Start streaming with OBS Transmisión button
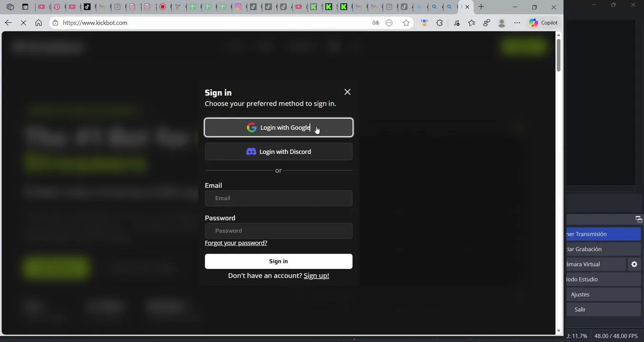 [603, 234]
